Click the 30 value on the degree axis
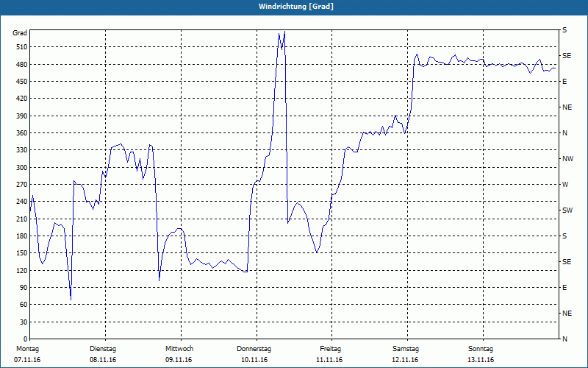Screen dimensions: 588x368 [x=24, y=322]
